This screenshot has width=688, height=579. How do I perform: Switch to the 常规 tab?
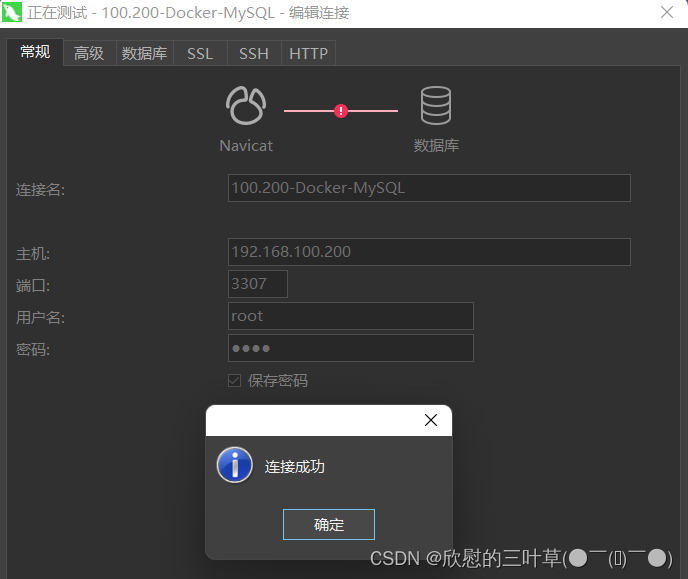(35, 52)
